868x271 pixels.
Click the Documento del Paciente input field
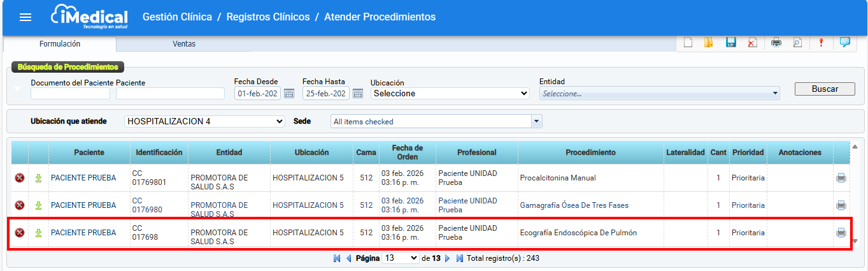pyautogui.click(x=70, y=94)
